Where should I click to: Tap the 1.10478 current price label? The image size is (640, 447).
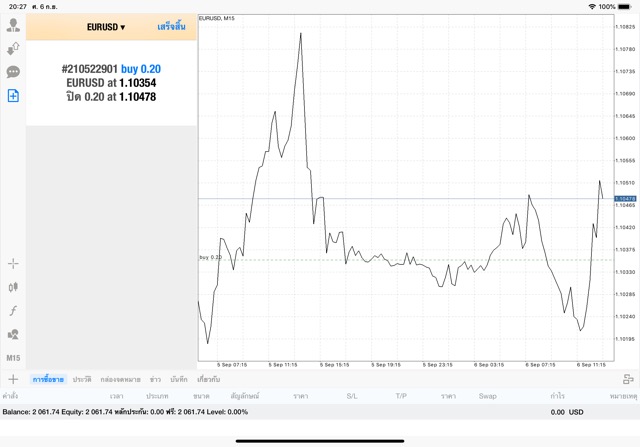tap(626, 199)
